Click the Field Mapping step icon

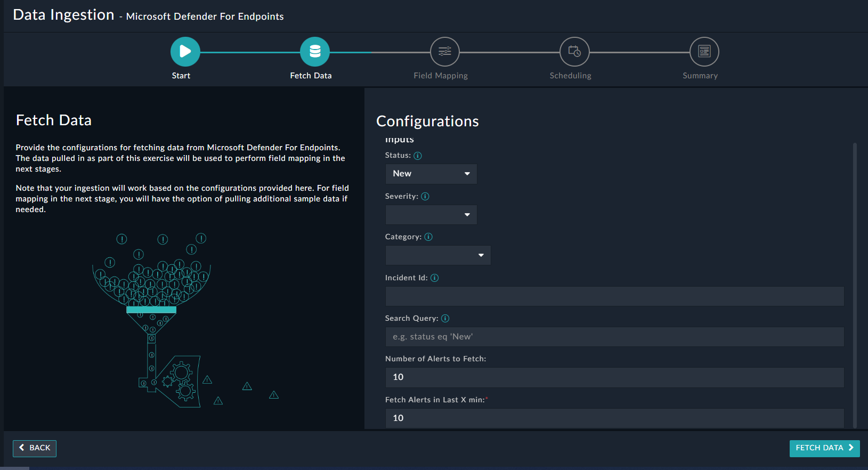[x=444, y=52]
